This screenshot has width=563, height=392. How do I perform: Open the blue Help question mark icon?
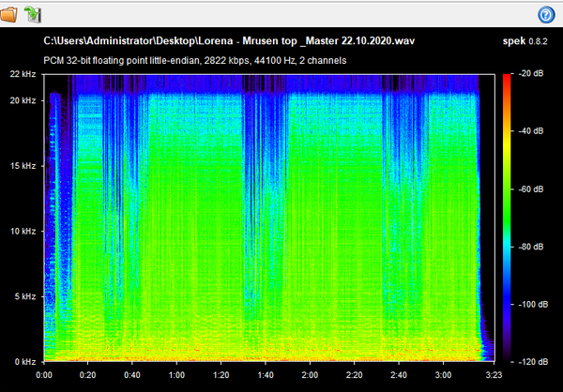click(547, 14)
